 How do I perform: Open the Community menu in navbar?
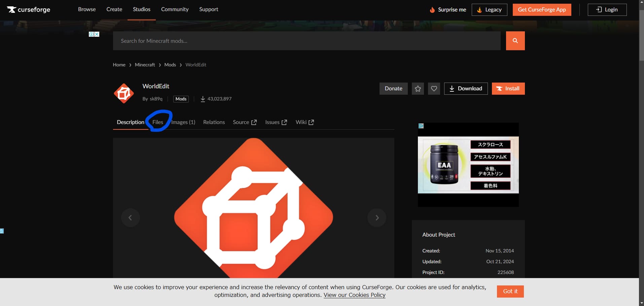(175, 9)
